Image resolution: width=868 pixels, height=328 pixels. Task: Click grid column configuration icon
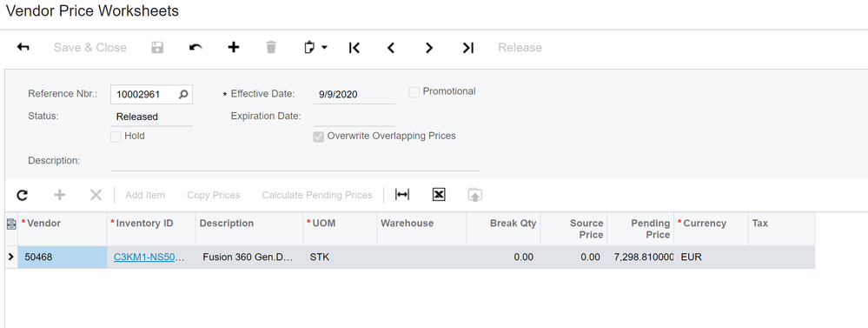click(11, 224)
